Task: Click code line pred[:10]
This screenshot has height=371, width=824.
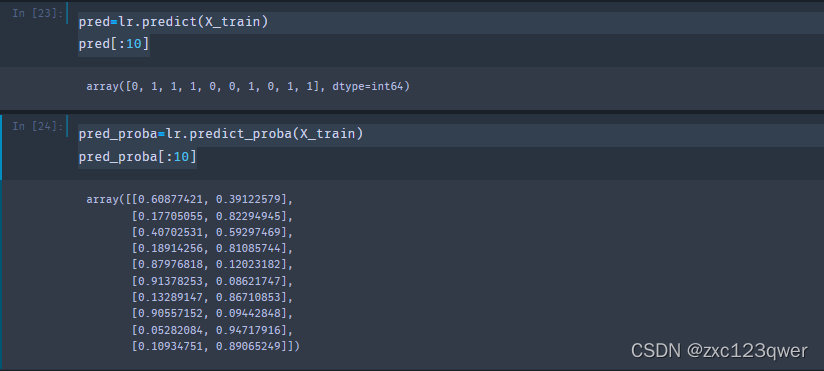Action: tap(114, 44)
